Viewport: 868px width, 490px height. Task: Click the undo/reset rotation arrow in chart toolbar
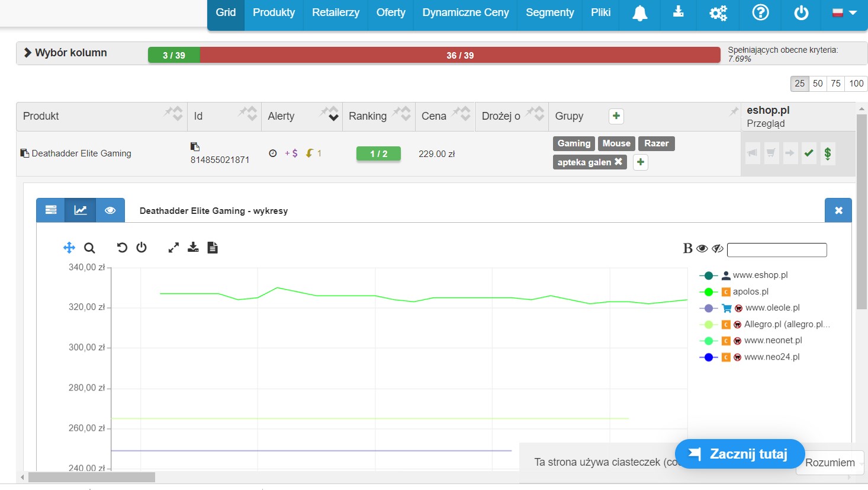[122, 248]
